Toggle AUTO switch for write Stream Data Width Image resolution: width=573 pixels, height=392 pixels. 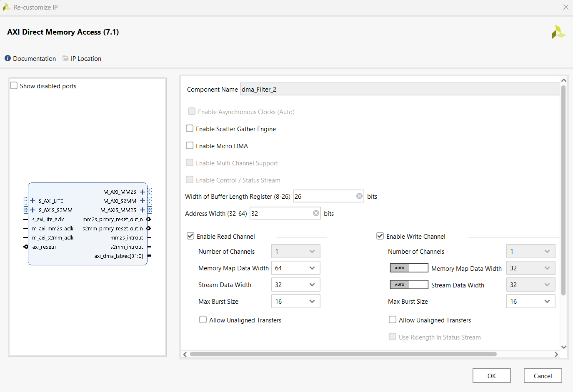pos(409,285)
